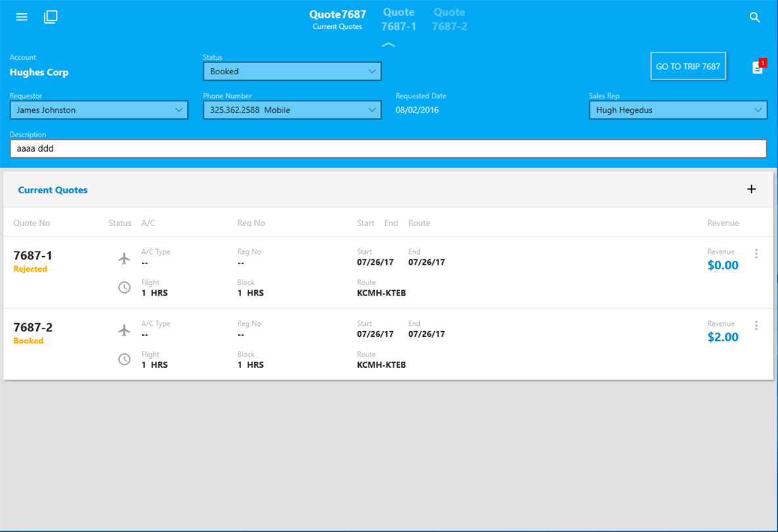Add a new quote with plus icon
The height and width of the screenshot is (532, 778).
[x=751, y=189]
